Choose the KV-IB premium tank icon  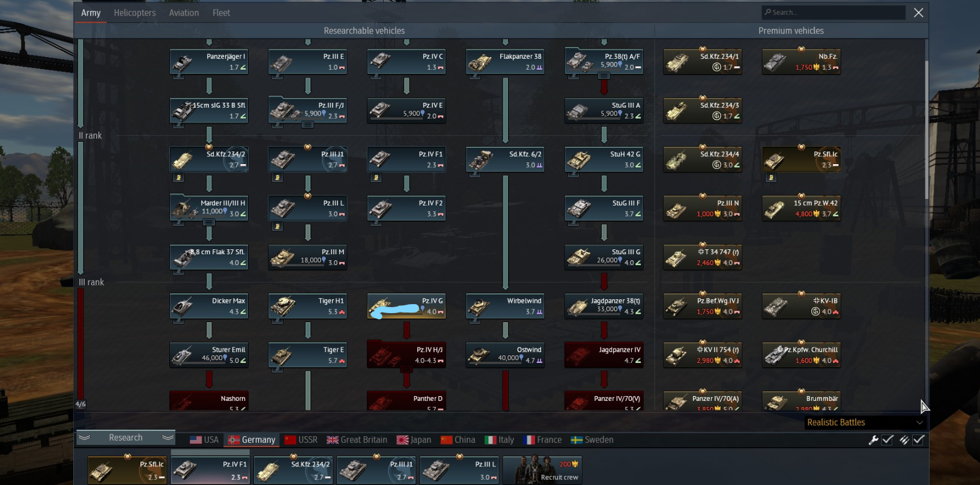(x=801, y=306)
